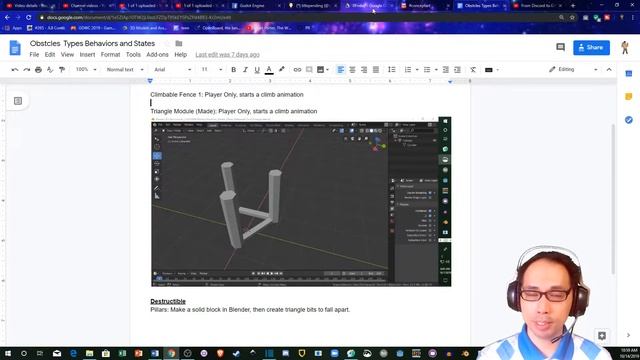This screenshot has height=360, width=640.
Task: Set justified text alignment
Action: (x=376, y=70)
